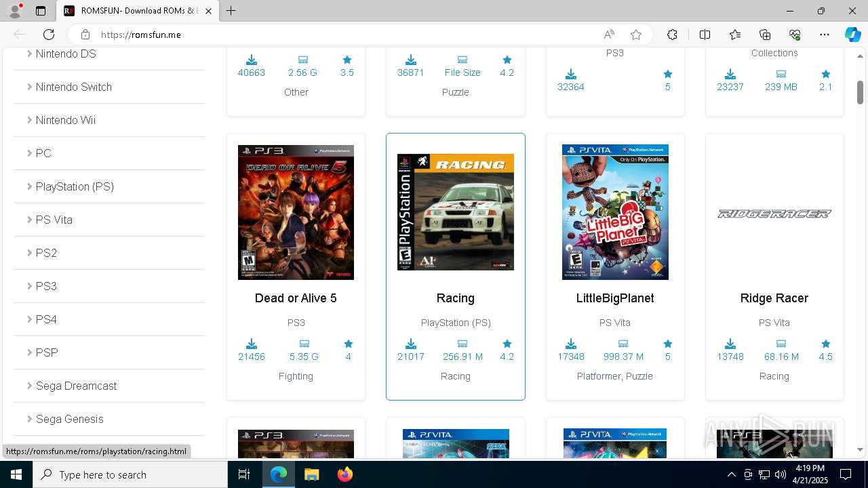Open File Explorer from taskbar

[311, 474]
